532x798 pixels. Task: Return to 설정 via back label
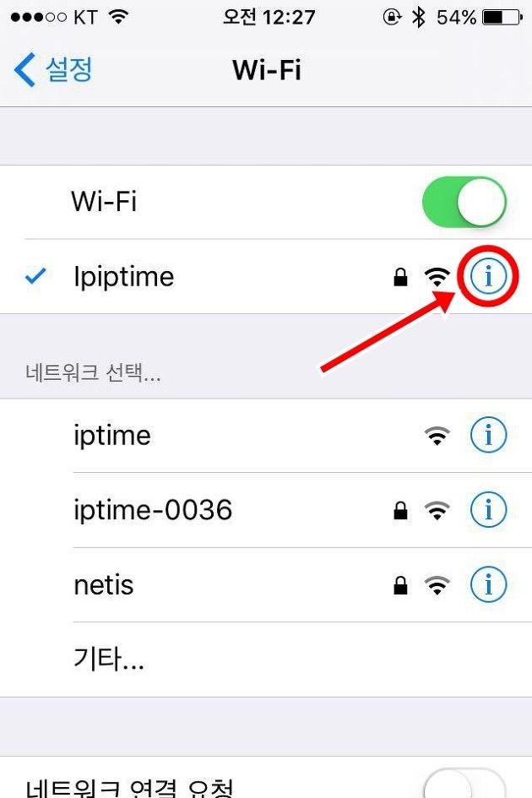point(68,70)
